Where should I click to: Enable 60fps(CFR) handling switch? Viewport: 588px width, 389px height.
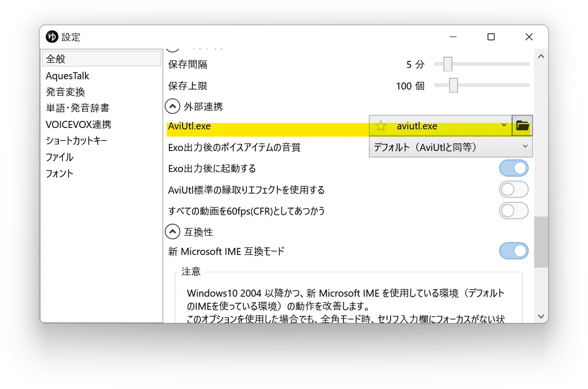(x=514, y=210)
